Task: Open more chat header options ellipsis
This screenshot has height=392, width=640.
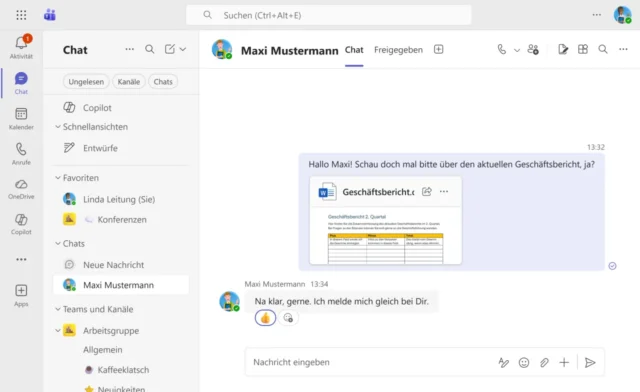Action: coord(623,49)
